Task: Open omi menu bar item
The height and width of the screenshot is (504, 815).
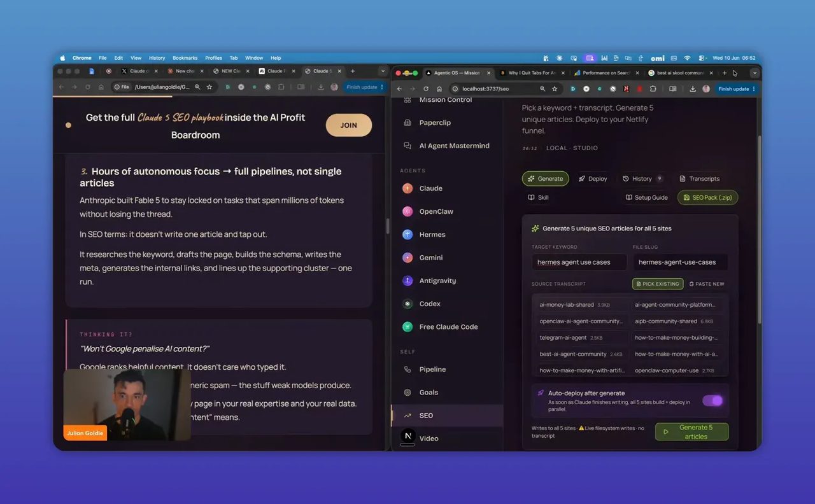Action: [658, 58]
